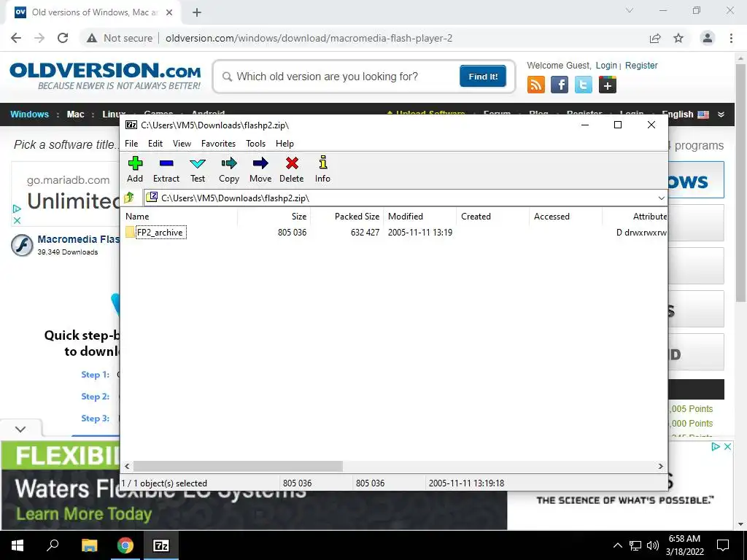This screenshot has width=747, height=560.
Task: Select Mac in the site navigation
Action: click(75, 114)
